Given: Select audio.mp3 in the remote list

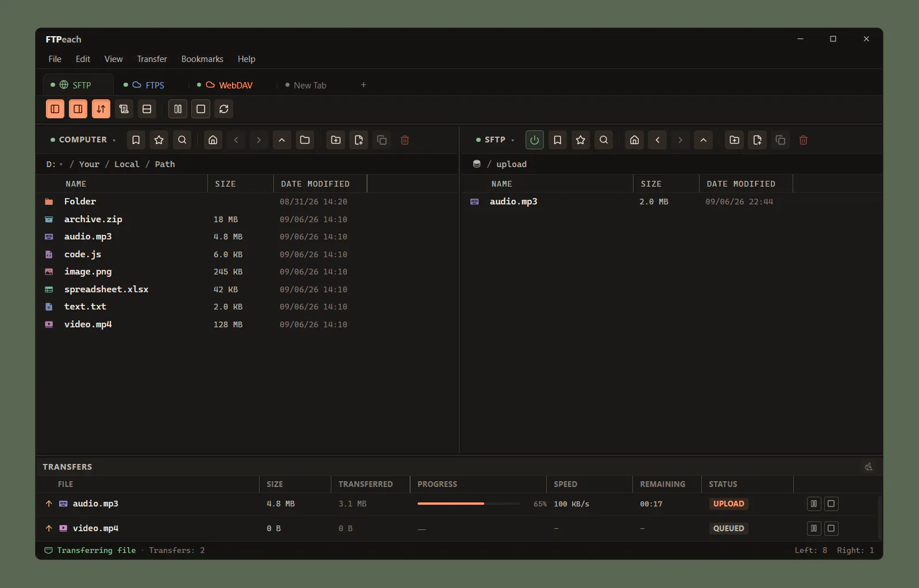Looking at the screenshot, I should (x=671, y=202).
